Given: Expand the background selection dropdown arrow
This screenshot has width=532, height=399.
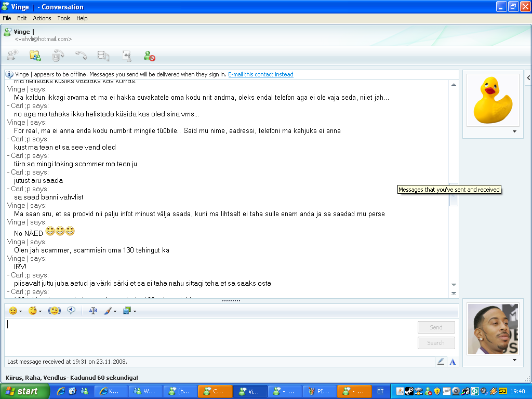Looking at the screenshot, I should [x=134, y=312].
